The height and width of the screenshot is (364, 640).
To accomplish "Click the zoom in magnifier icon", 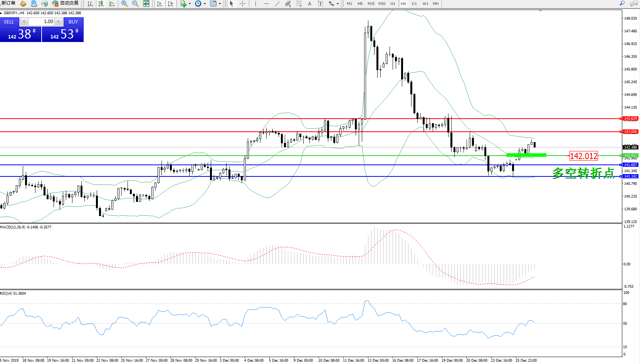I will [124, 3].
